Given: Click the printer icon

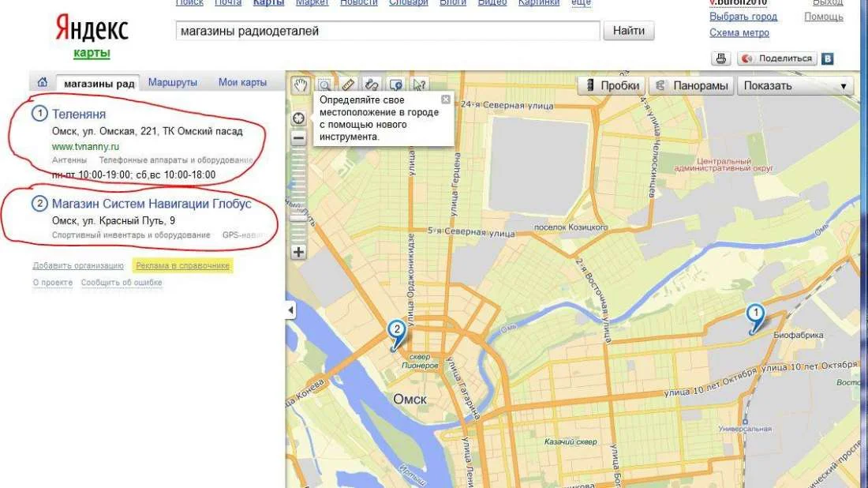Looking at the screenshot, I should (x=720, y=58).
